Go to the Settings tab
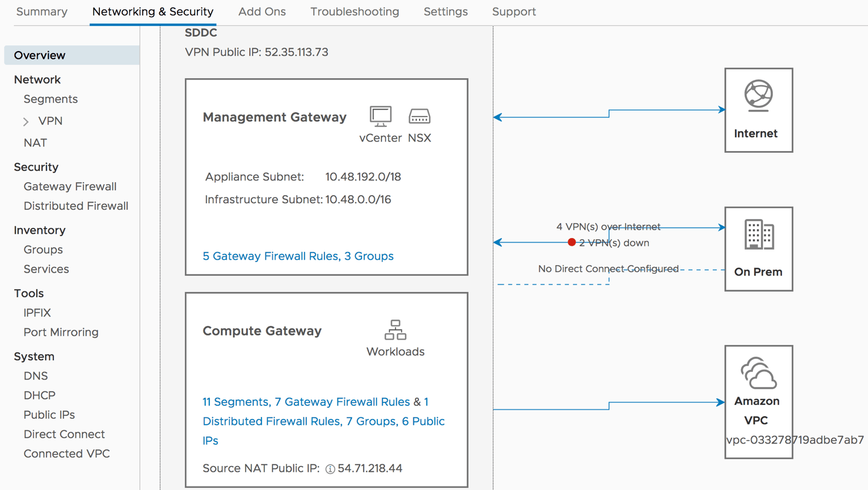Screen dimensions: 868x490 [x=445, y=12]
